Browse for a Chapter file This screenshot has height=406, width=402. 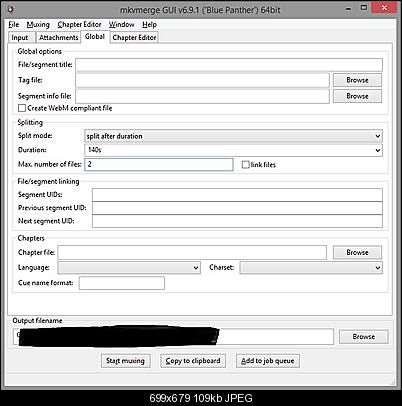357,252
